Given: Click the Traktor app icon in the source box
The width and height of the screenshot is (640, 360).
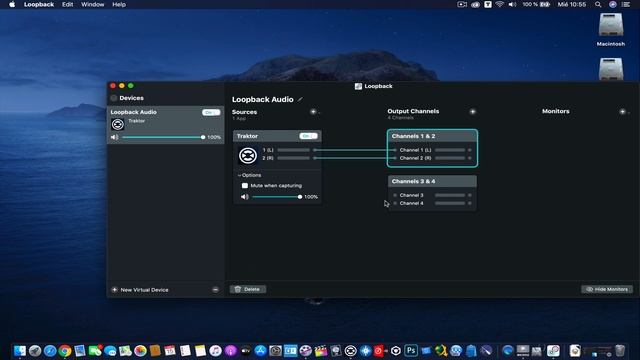Looking at the screenshot, I should click(x=248, y=156).
